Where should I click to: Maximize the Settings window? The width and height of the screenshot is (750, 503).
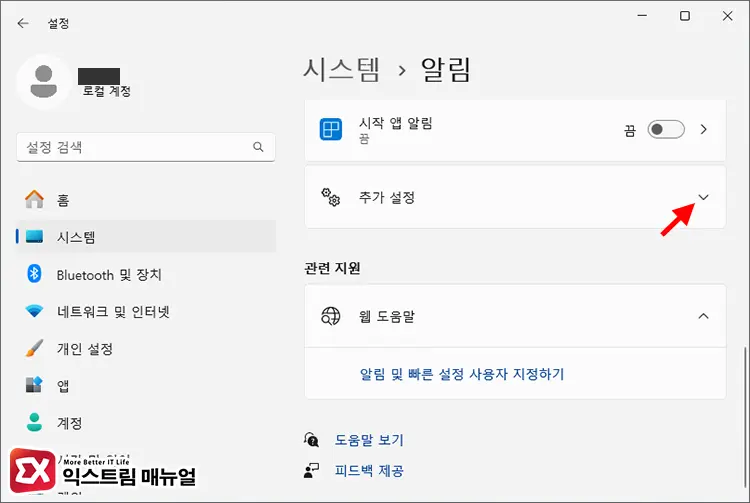tap(685, 16)
